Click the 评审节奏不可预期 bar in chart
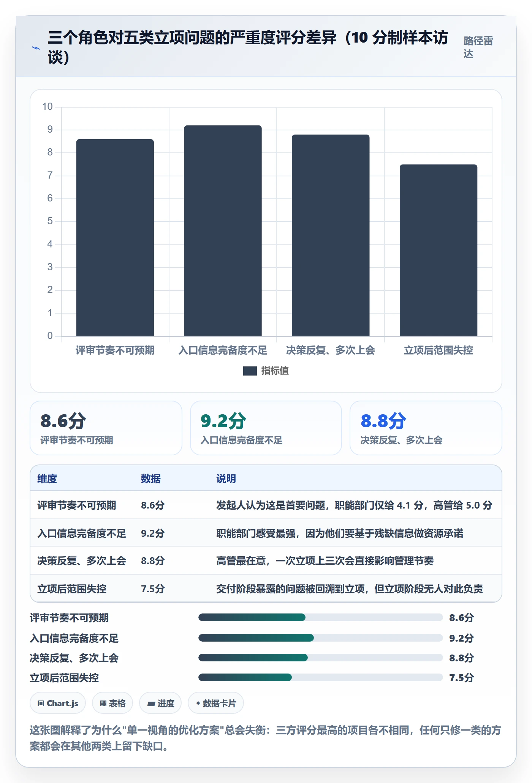This screenshot has height=783, width=532. [x=115, y=237]
